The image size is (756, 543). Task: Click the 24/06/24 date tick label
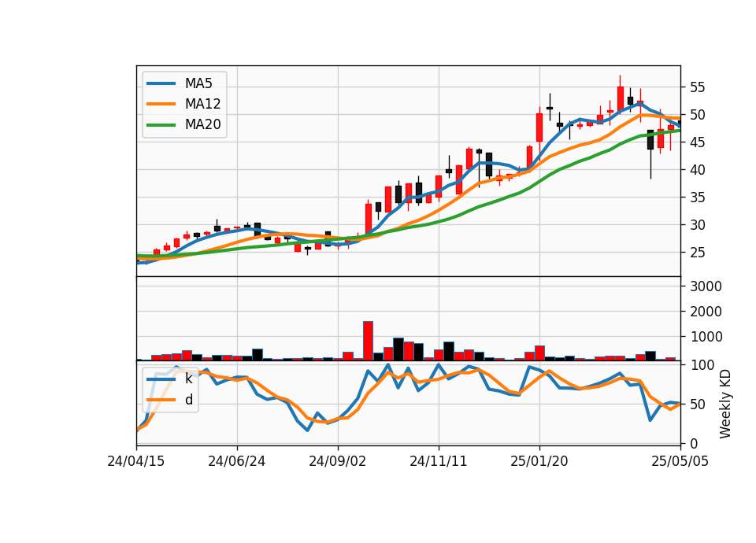click(237, 461)
